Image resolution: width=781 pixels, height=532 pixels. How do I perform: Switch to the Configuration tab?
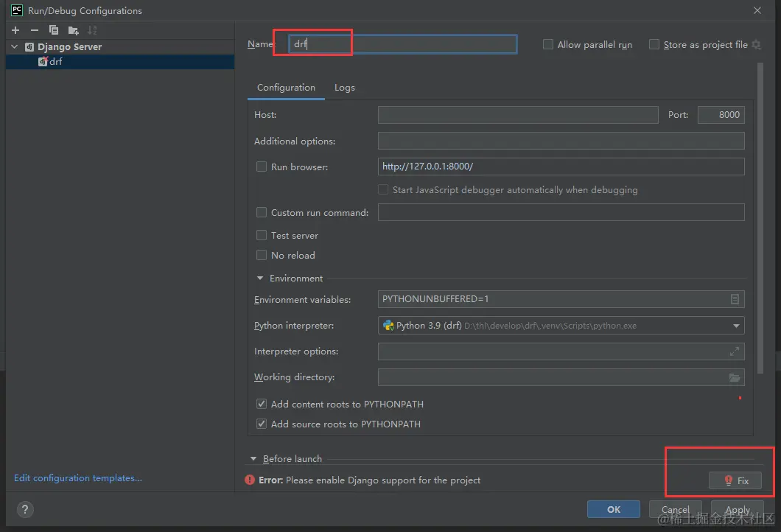pyautogui.click(x=286, y=88)
